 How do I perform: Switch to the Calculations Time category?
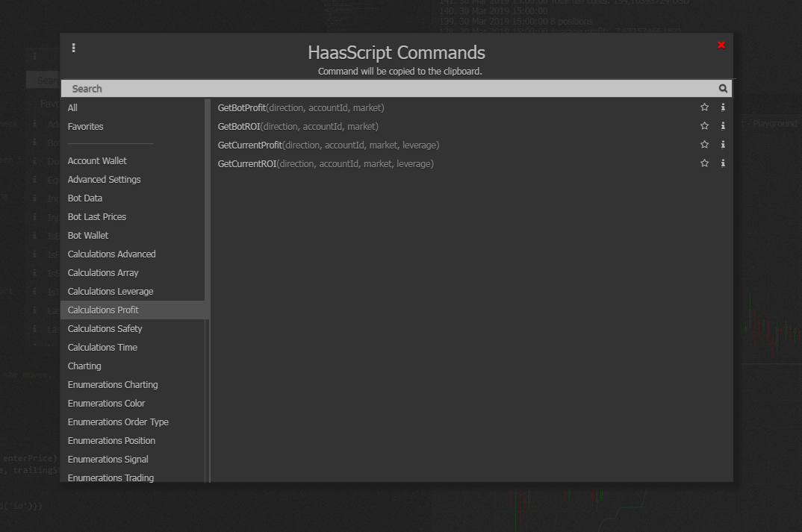[102, 347]
